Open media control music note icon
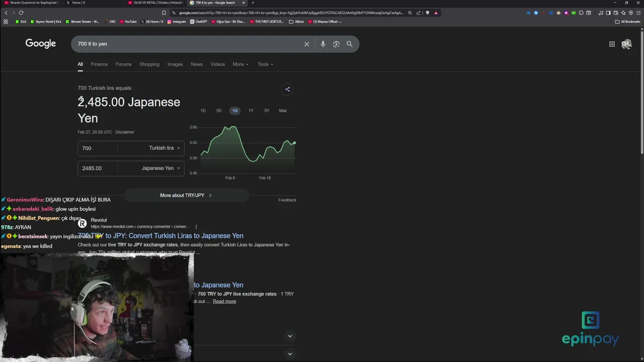Image resolution: width=644 pixels, height=362 pixels. (601, 13)
